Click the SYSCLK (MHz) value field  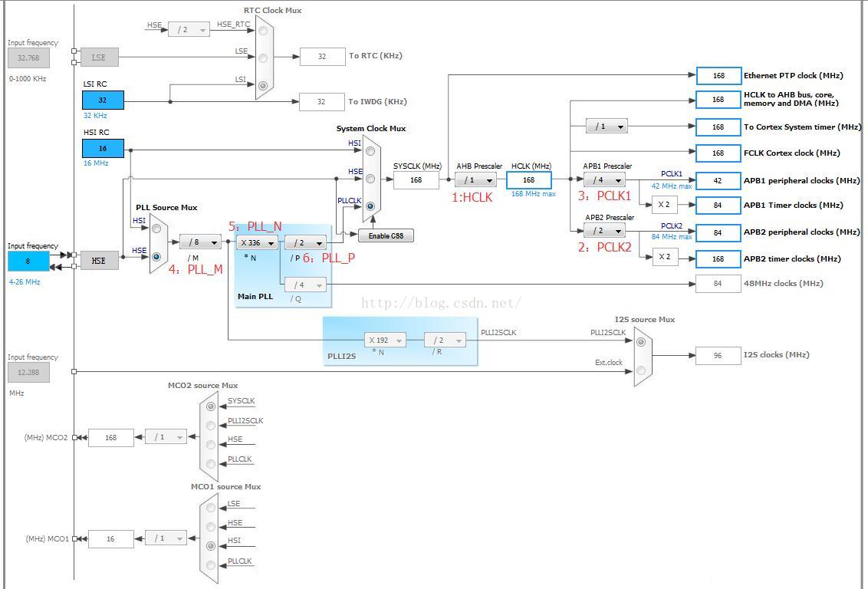click(416, 180)
